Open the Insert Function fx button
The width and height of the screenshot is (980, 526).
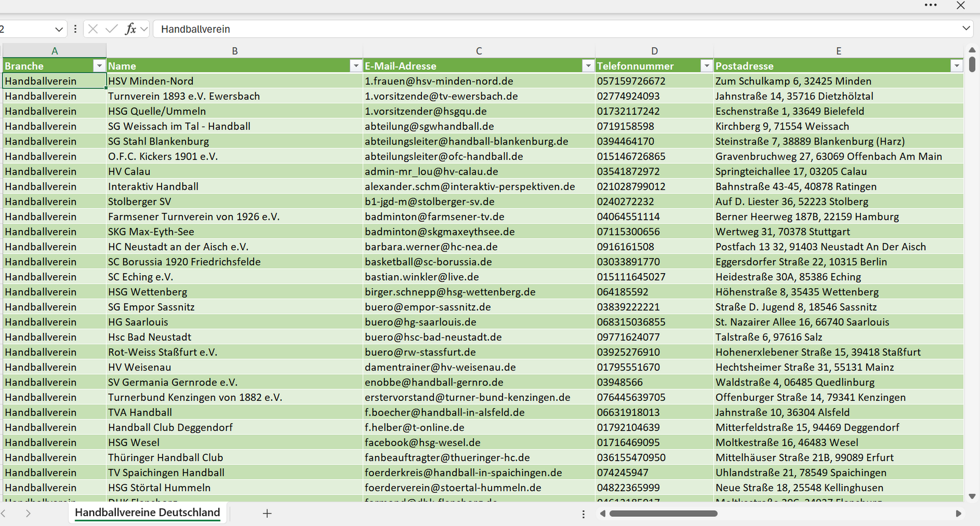pyautogui.click(x=130, y=29)
